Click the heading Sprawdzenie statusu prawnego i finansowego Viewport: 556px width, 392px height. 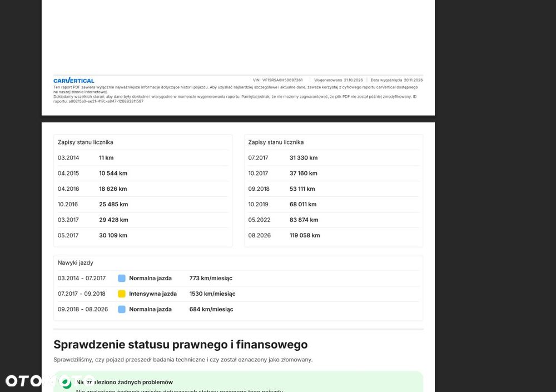[181, 345]
